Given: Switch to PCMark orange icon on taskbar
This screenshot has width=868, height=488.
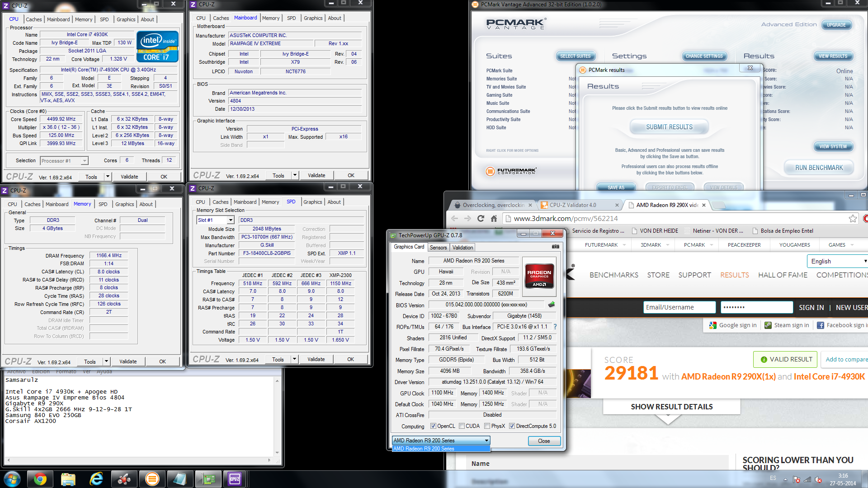Looking at the screenshot, I should pyautogui.click(x=152, y=479).
